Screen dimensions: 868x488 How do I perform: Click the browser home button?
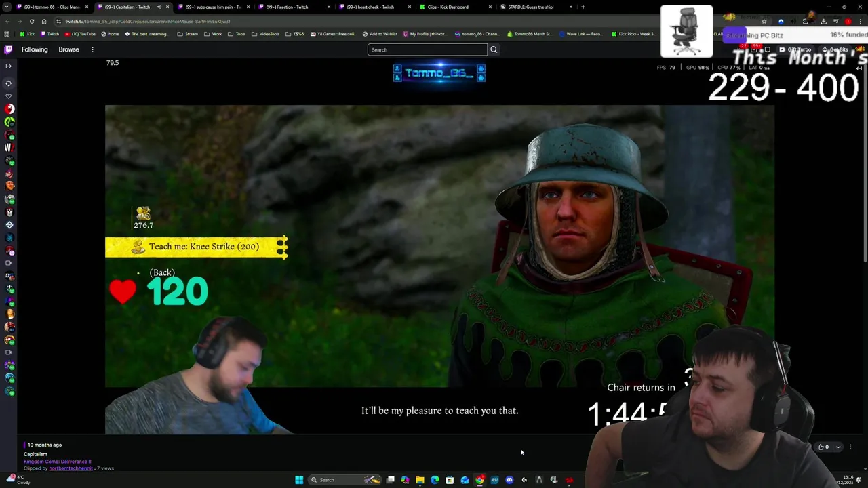click(44, 21)
